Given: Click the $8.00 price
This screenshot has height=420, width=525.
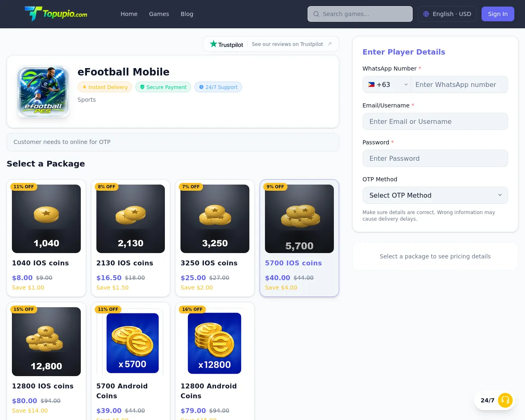Looking at the screenshot, I should point(22,278).
